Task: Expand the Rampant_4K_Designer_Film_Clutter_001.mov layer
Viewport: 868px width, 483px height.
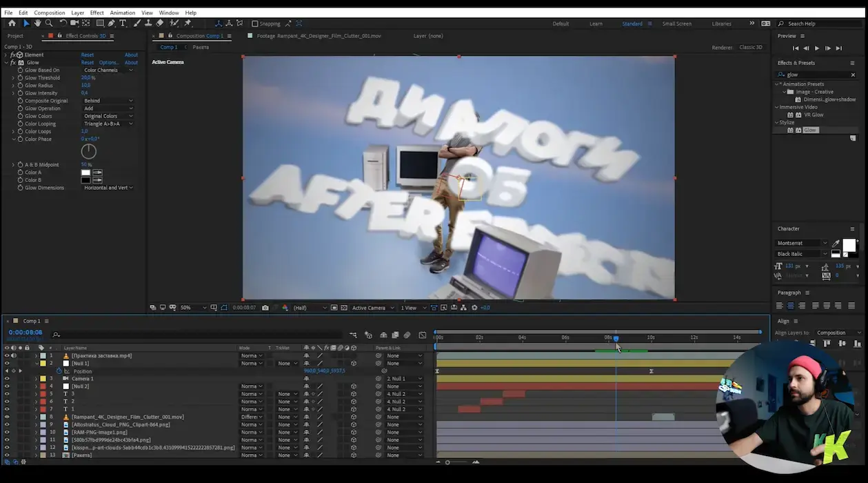Action: [37, 417]
